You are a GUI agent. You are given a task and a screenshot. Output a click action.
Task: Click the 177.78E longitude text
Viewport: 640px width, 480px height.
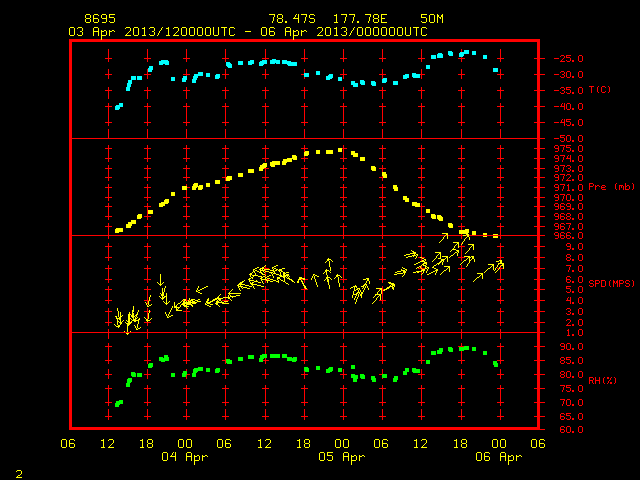pyautogui.click(x=360, y=19)
